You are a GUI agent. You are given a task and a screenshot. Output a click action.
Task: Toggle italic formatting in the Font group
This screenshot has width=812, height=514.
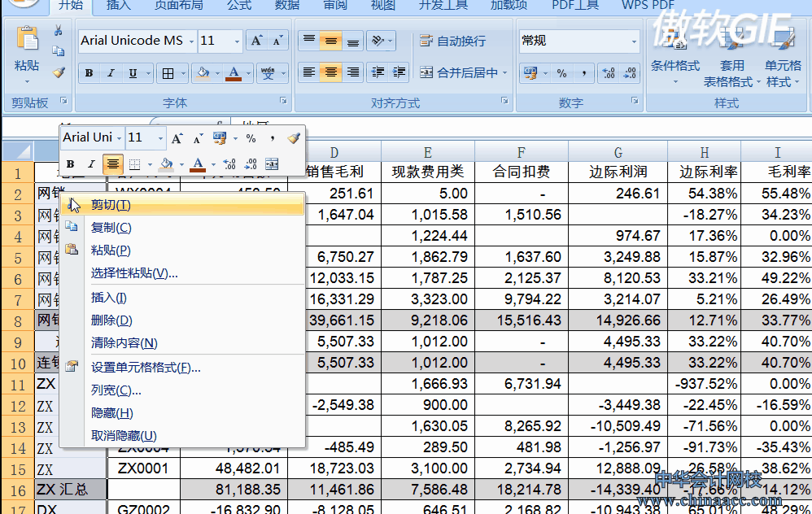pos(110,73)
